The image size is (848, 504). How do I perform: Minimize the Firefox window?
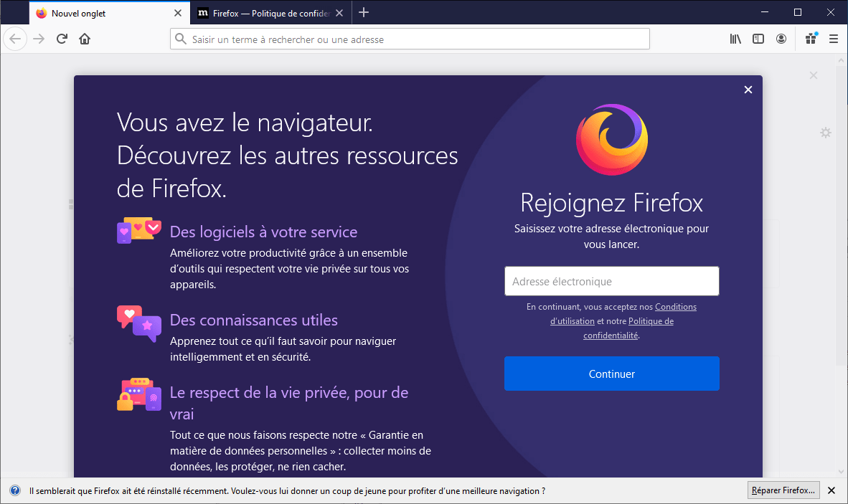point(765,12)
